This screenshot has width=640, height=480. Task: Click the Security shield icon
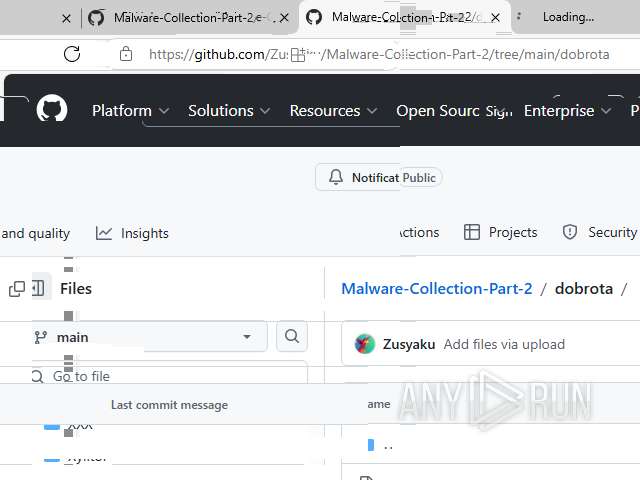click(570, 232)
